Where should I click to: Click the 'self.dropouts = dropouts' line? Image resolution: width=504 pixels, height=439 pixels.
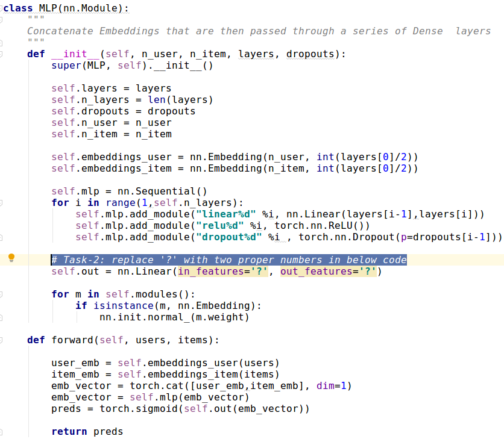(x=123, y=111)
